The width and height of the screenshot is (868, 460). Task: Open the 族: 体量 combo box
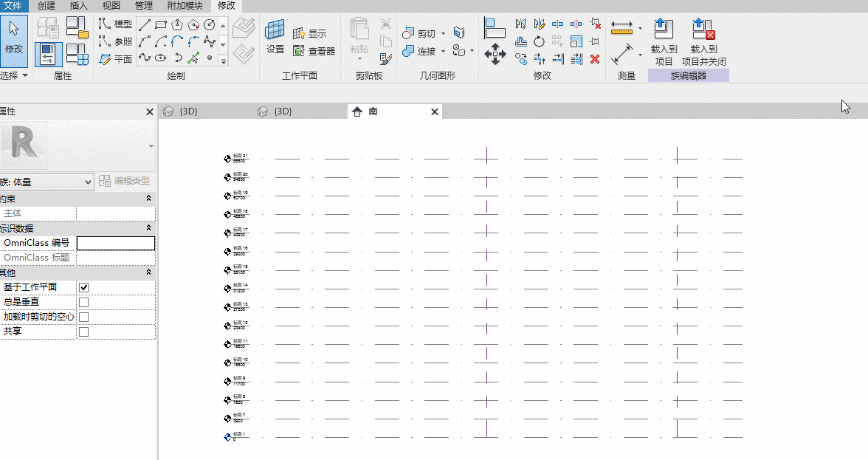pos(46,182)
